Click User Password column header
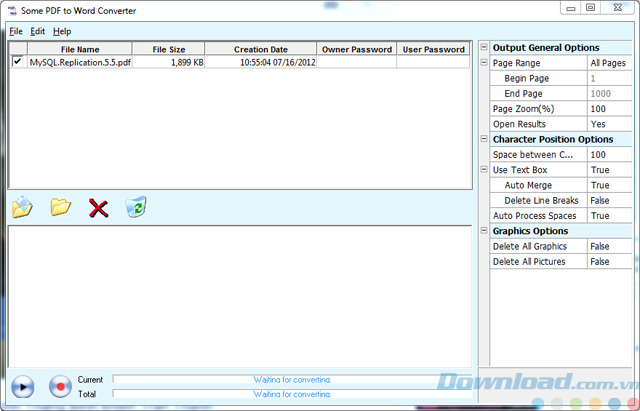640x411 pixels. [433, 49]
